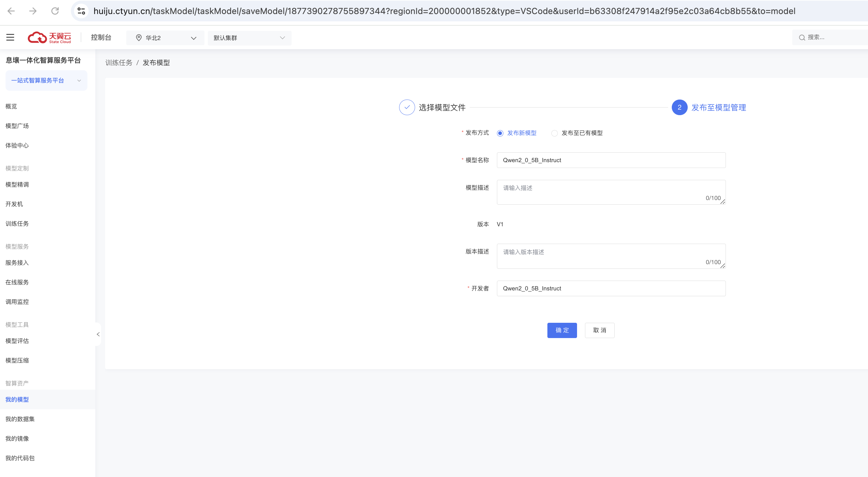Grab 模型描述 textarea resize handle
This screenshot has width=868, height=477.
click(723, 202)
